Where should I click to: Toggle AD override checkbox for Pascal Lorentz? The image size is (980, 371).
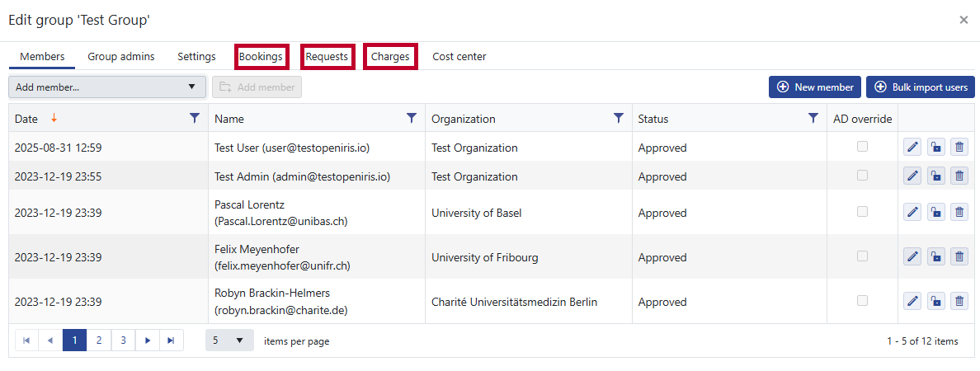(x=862, y=211)
